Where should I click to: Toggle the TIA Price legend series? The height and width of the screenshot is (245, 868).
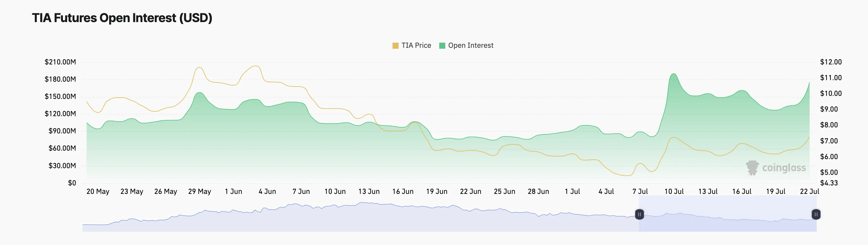tap(411, 45)
